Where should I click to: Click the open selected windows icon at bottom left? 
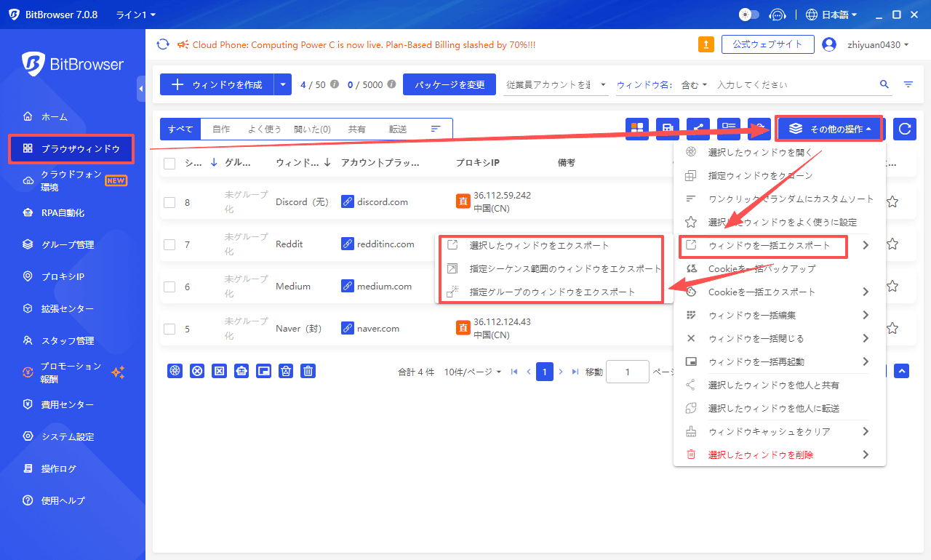coord(175,371)
